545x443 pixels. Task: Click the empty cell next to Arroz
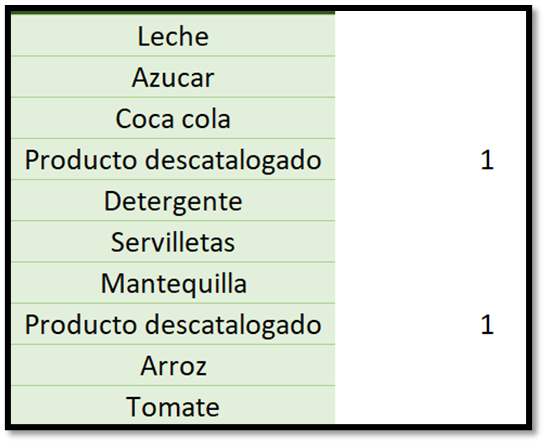[431, 365]
